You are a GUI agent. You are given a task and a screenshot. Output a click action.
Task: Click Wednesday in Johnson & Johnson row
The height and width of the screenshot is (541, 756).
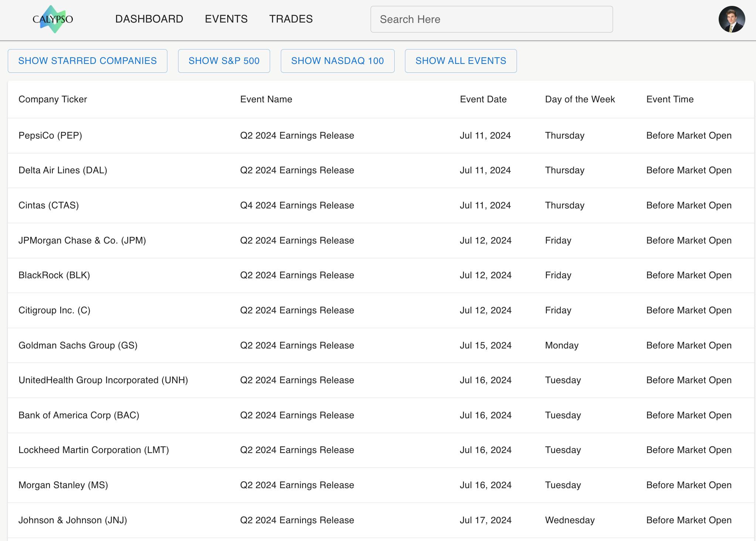[x=570, y=520]
